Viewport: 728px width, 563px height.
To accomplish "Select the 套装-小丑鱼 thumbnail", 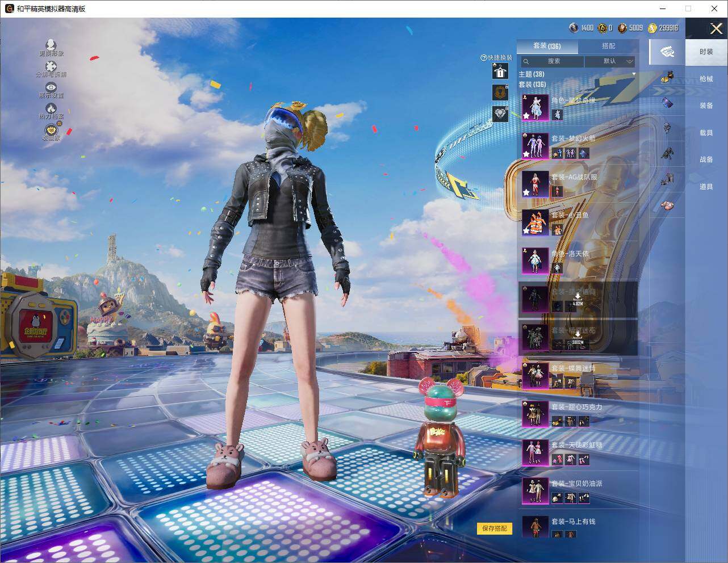I will 535,222.
